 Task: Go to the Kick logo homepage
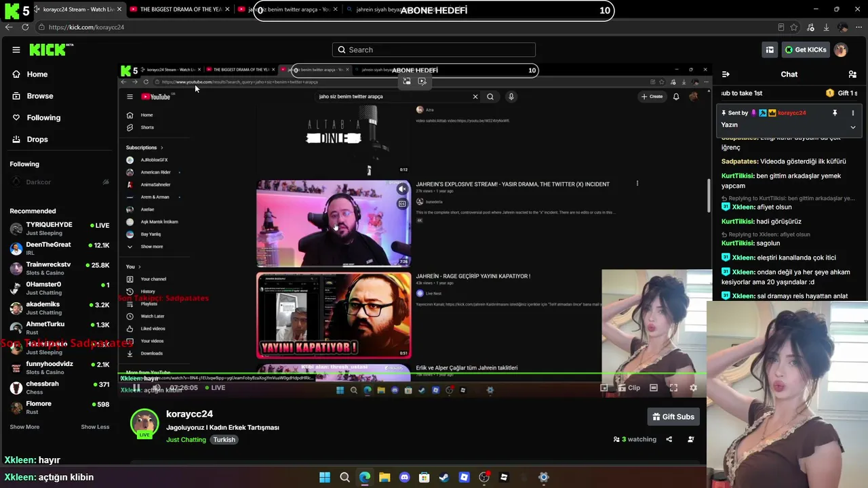[x=50, y=49]
